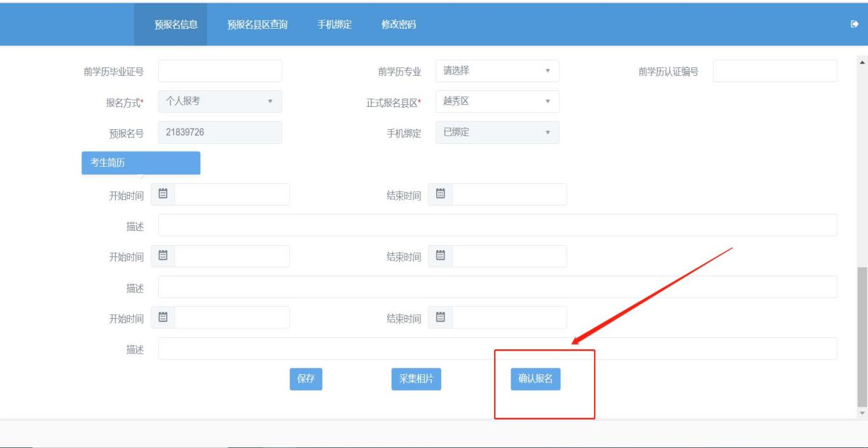Click the vertical scrollbar thumb
Image resolution: width=868 pixels, height=448 pixels.
click(x=862, y=337)
